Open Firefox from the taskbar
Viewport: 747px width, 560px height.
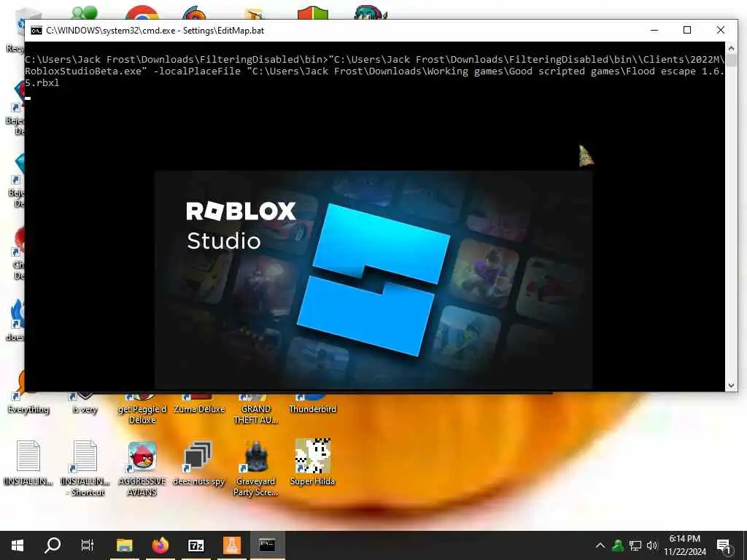click(x=160, y=545)
